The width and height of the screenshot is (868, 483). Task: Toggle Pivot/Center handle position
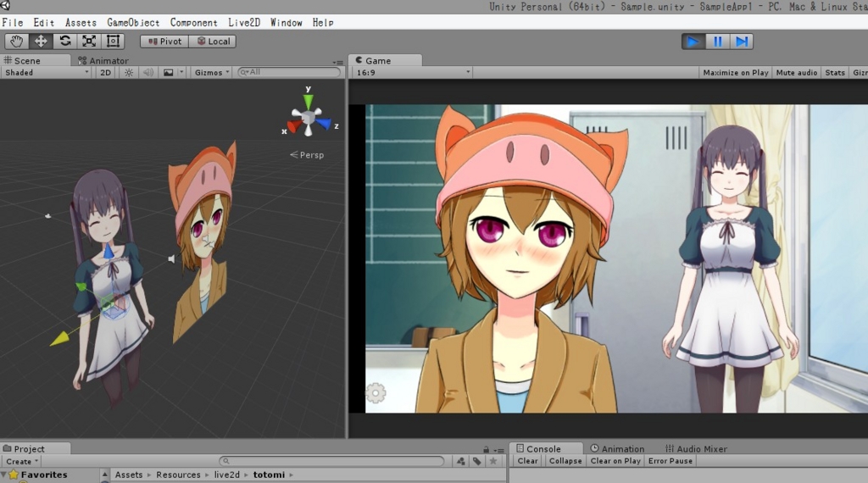click(164, 42)
